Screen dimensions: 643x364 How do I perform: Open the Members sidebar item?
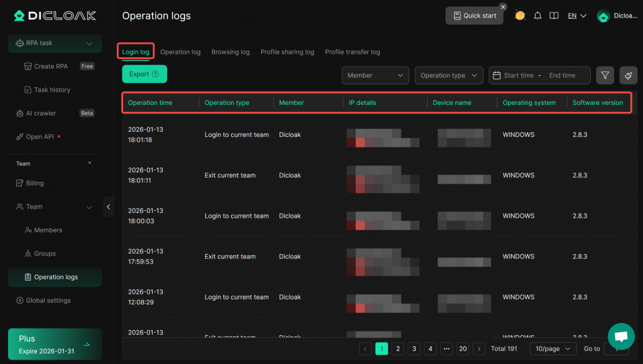click(48, 230)
